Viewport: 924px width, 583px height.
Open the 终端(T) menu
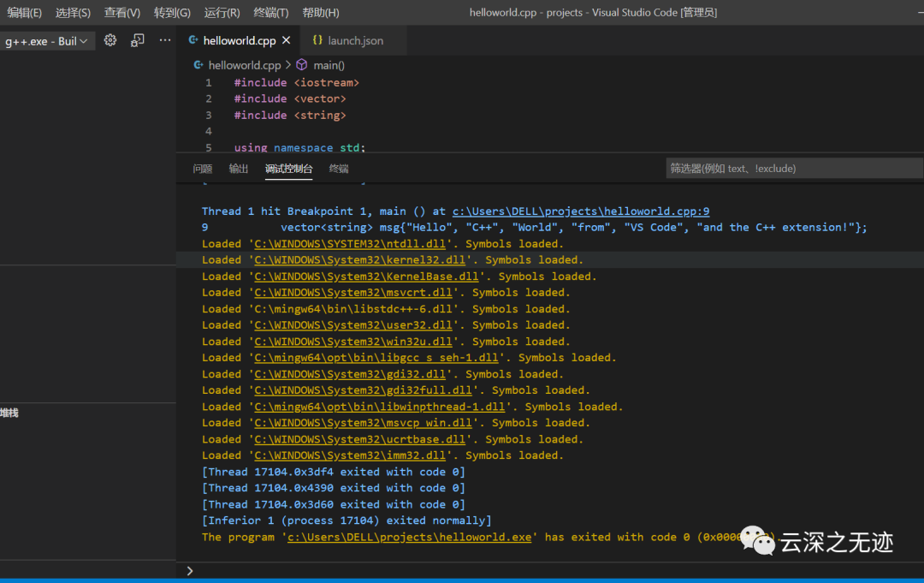point(271,12)
